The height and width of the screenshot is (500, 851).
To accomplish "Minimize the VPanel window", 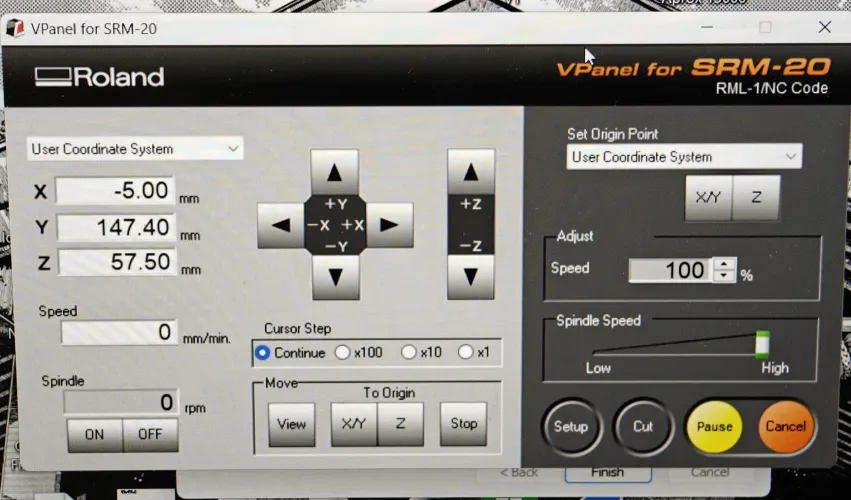I will (707, 27).
